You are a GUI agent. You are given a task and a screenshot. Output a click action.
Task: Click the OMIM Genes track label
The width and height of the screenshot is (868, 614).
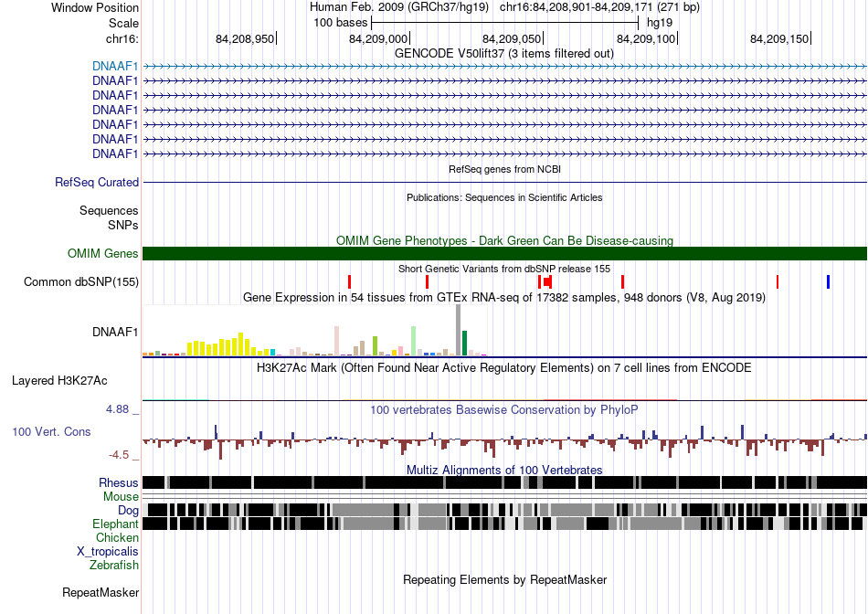pyautogui.click(x=103, y=254)
